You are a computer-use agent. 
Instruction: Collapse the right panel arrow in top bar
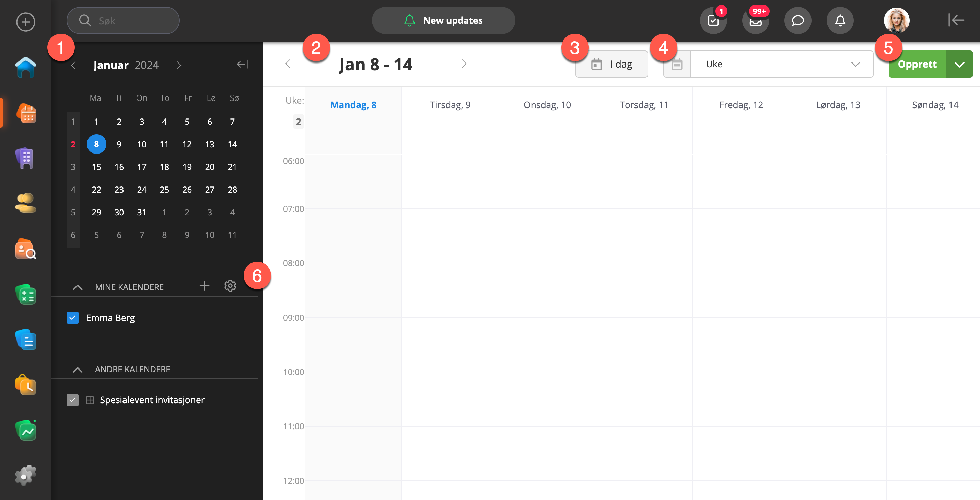pos(956,20)
